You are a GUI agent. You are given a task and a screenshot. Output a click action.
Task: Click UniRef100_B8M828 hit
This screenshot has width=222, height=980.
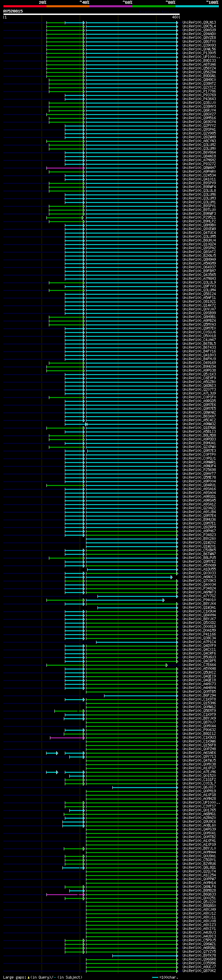[199, 890]
